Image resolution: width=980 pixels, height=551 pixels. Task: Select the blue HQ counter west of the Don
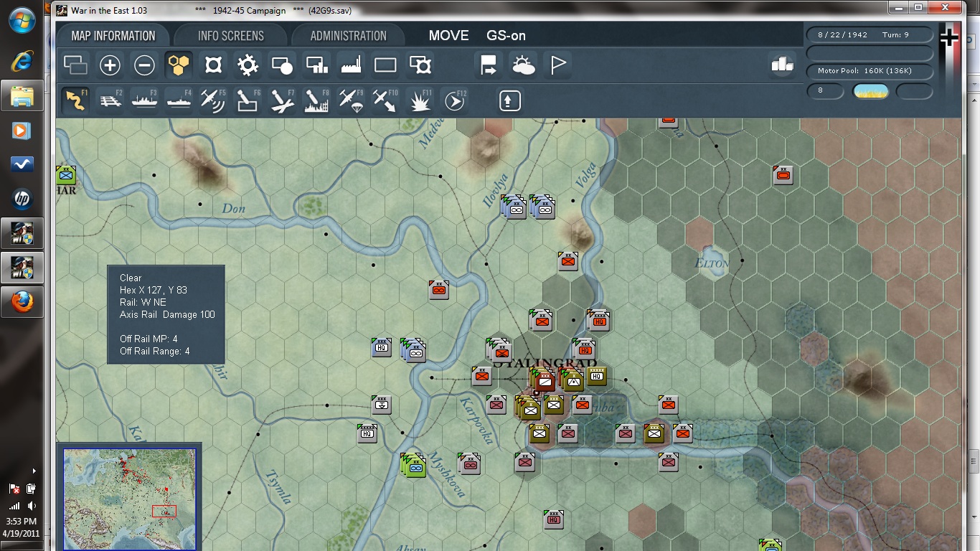click(x=382, y=347)
